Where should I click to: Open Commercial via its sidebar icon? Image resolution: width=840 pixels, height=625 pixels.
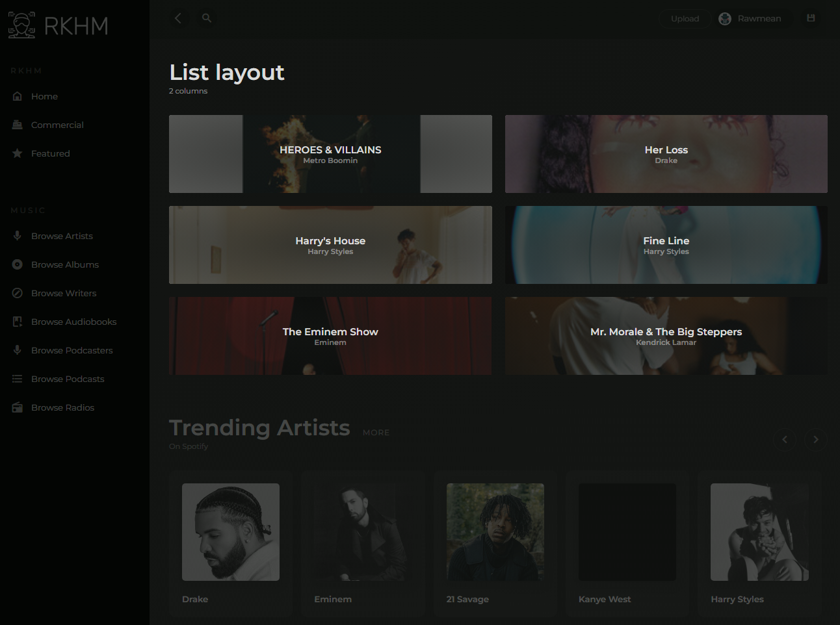click(x=18, y=125)
